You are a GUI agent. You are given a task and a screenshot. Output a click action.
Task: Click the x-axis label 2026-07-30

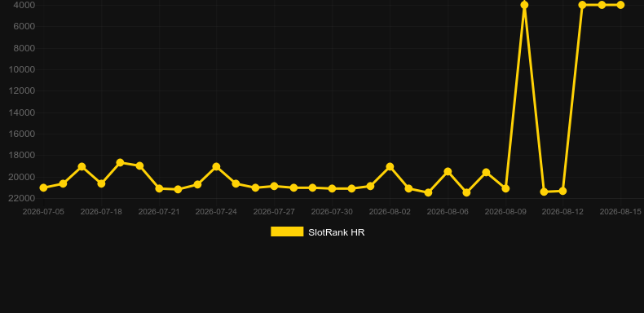332,212
